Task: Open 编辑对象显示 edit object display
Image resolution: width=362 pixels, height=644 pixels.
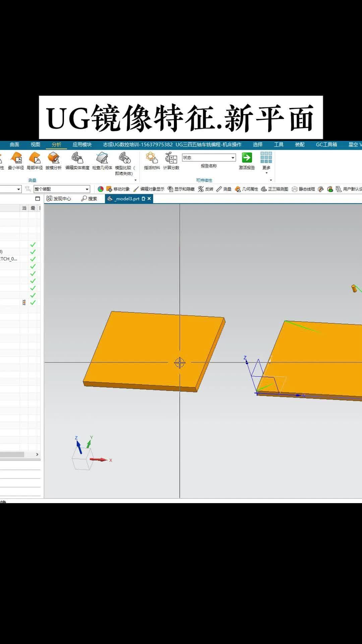Action: (x=149, y=189)
